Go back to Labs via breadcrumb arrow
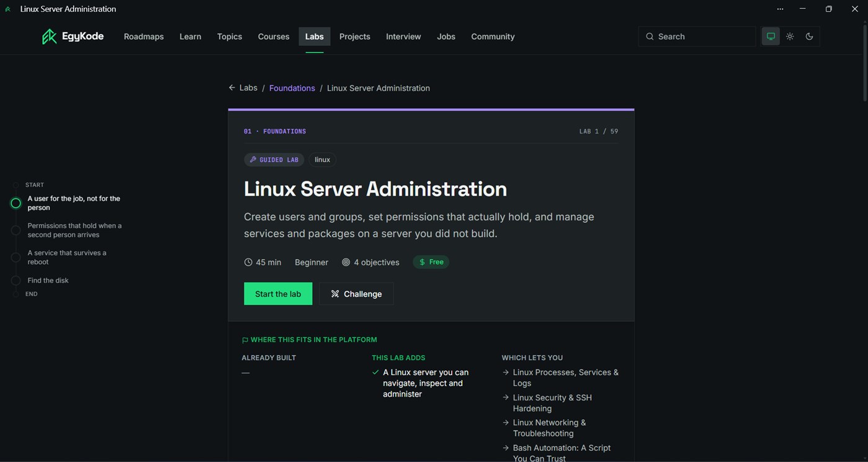 (x=243, y=88)
